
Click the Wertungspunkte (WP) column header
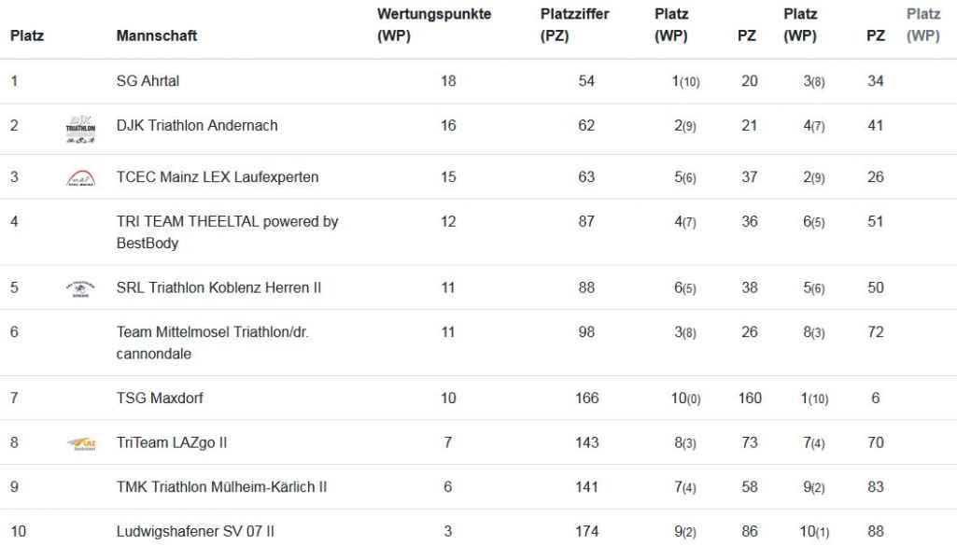coord(434,25)
